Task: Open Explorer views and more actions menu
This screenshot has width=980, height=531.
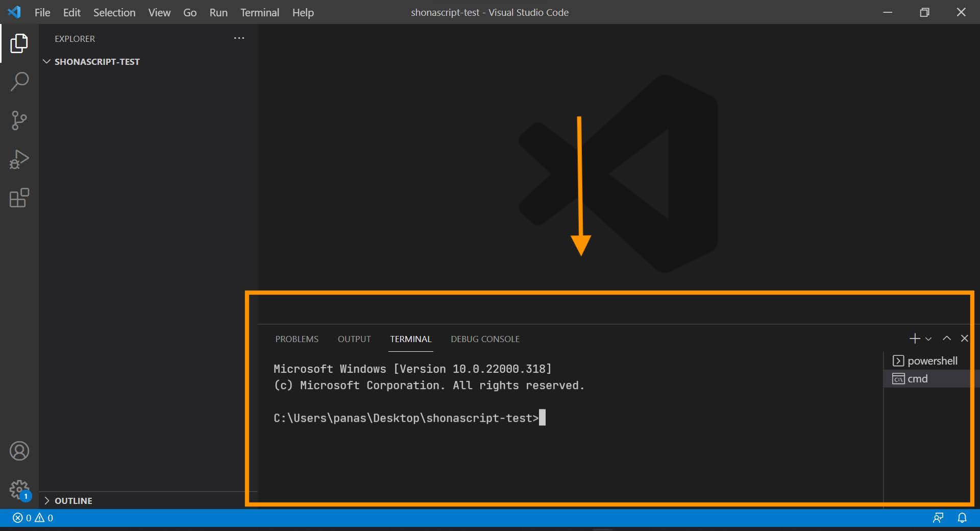Action: [x=239, y=38]
